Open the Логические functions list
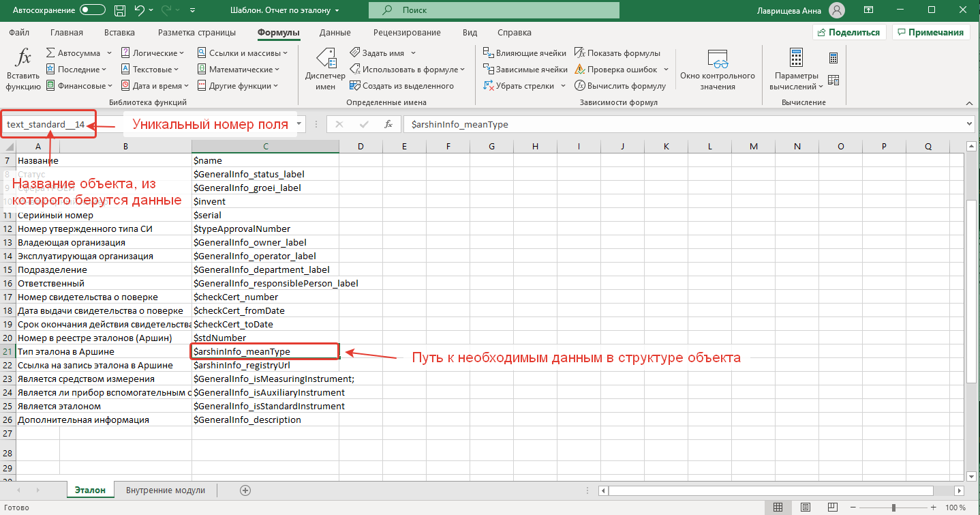 tap(153, 53)
